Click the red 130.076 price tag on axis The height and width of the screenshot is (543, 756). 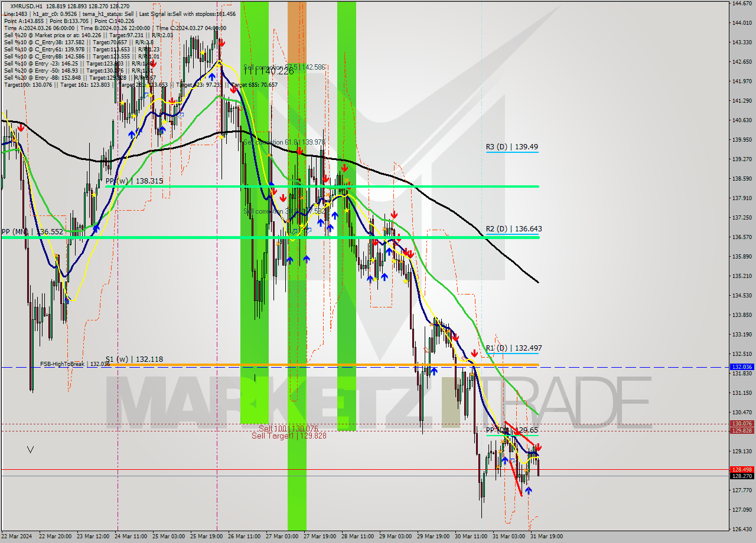tap(742, 424)
